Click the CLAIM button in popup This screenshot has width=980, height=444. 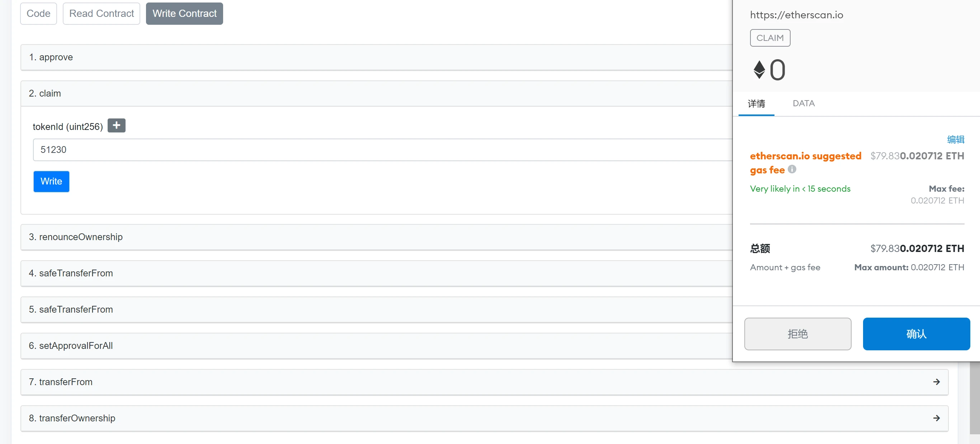(x=770, y=38)
